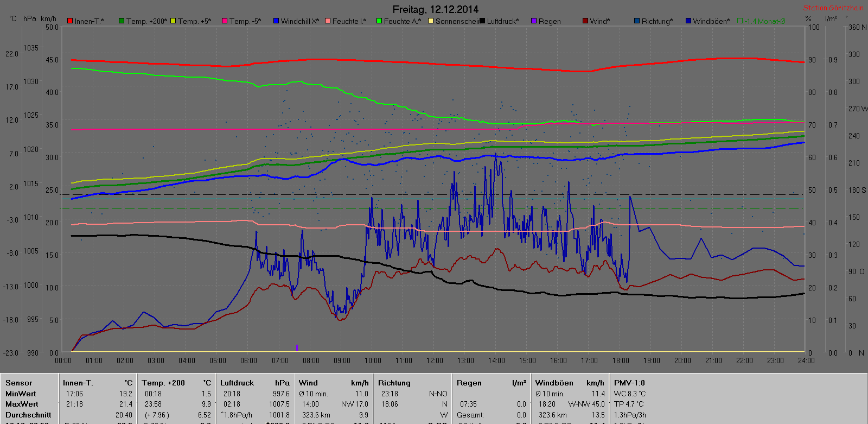The image size is (868, 424).
Task: Click the WC 8.3 °C value
Action: 630,394
